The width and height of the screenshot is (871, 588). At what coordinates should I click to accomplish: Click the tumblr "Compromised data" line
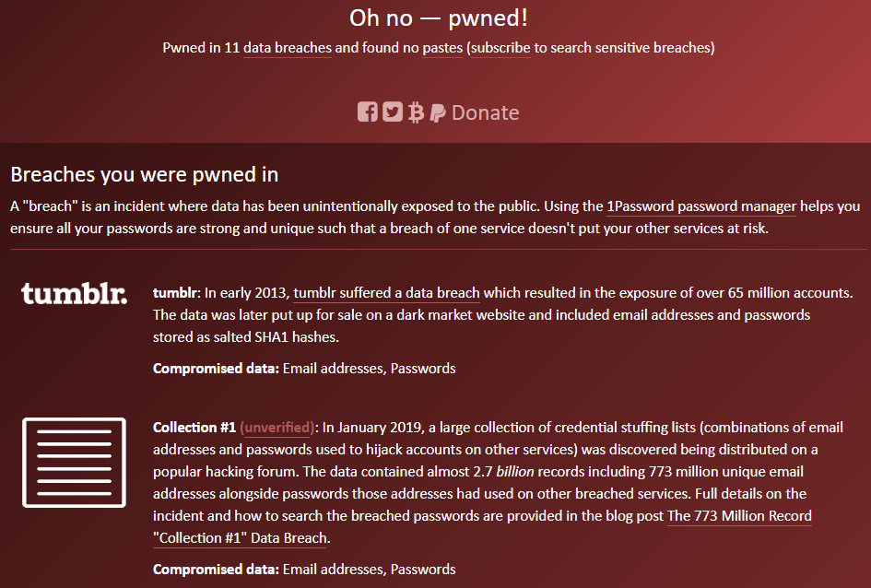point(304,369)
